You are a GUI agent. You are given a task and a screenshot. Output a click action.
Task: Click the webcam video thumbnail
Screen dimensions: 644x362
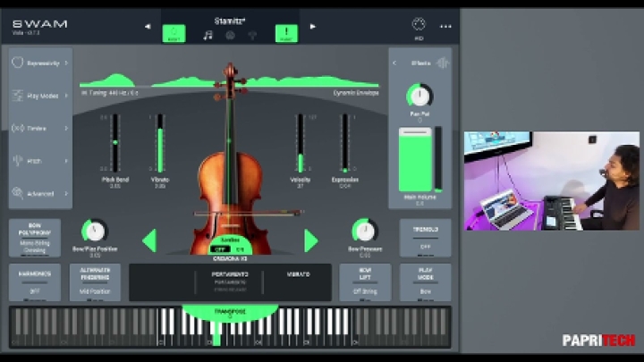point(552,181)
